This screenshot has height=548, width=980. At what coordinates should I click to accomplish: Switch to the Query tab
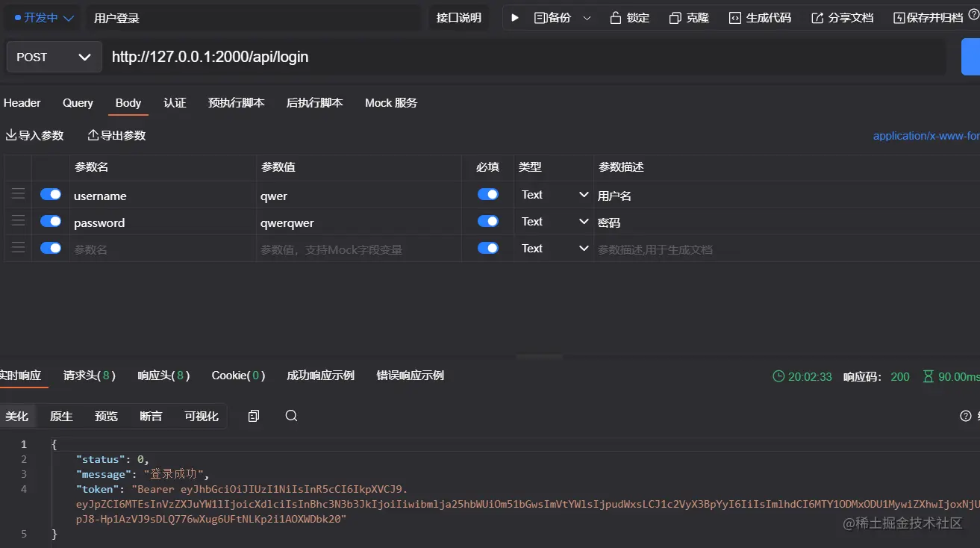pos(78,103)
